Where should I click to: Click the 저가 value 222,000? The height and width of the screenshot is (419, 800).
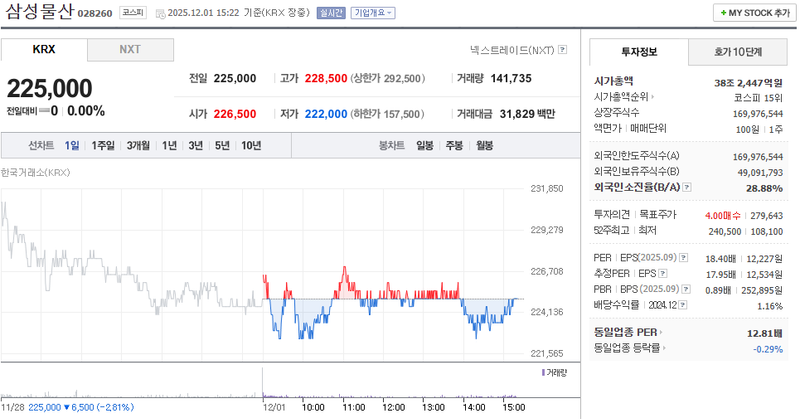(x=326, y=114)
